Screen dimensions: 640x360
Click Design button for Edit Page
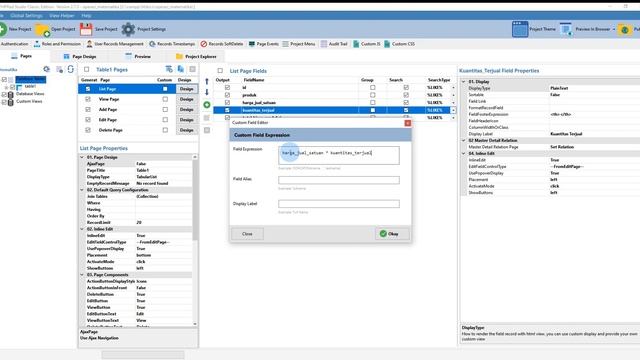[187, 120]
